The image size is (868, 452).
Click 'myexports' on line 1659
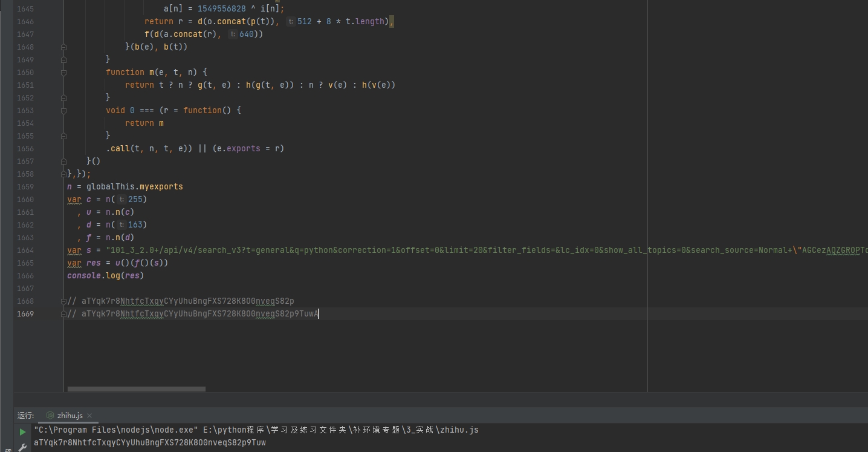(x=161, y=186)
